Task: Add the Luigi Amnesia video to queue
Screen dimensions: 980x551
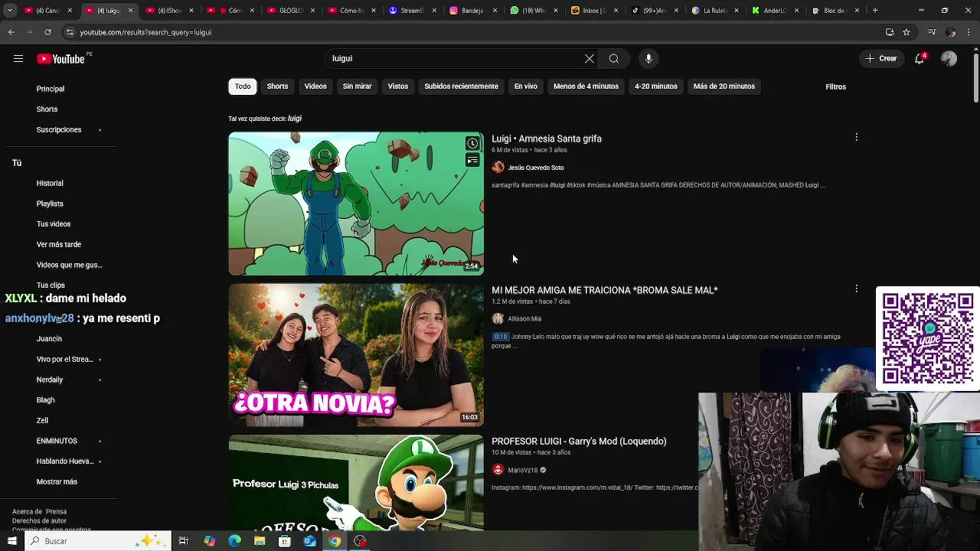Action: (x=472, y=161)
